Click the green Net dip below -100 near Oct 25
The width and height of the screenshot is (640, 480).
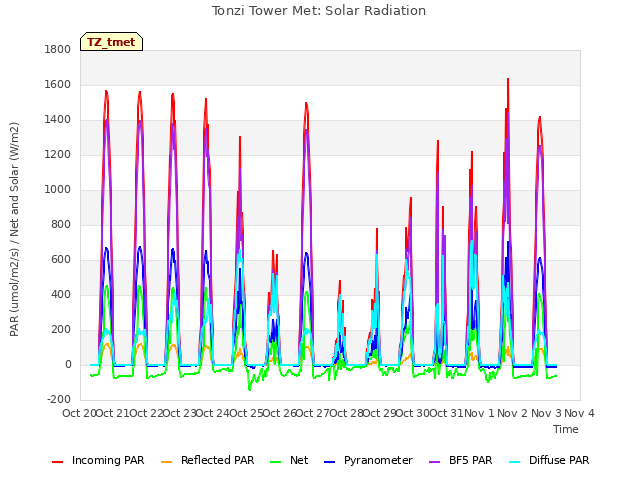click(x=250, y=388)
